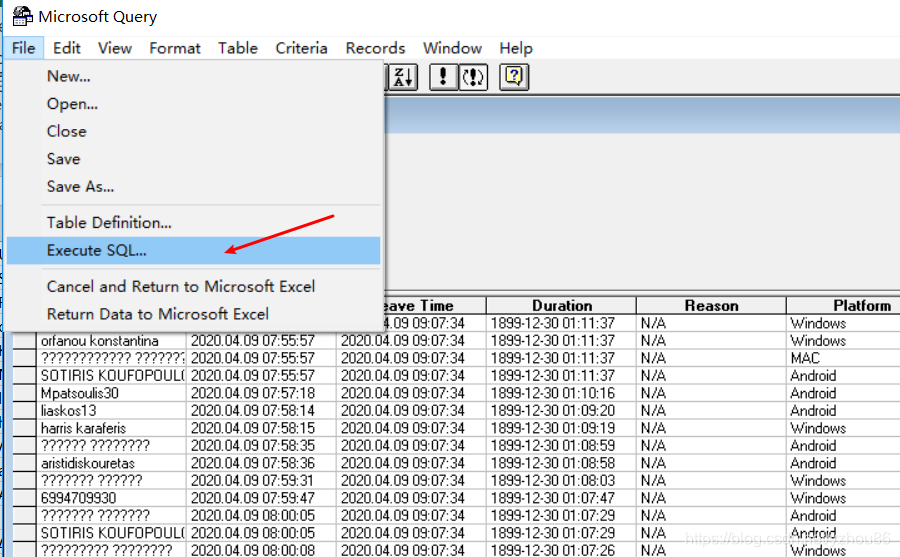Click join time 2020.04.09 07:58:15

tap(261, 428)
